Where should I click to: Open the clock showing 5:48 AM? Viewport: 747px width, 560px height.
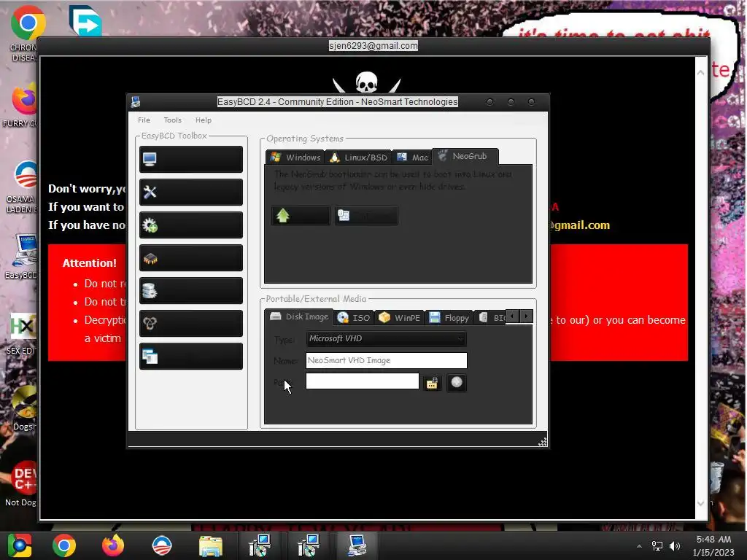[713, 545]
